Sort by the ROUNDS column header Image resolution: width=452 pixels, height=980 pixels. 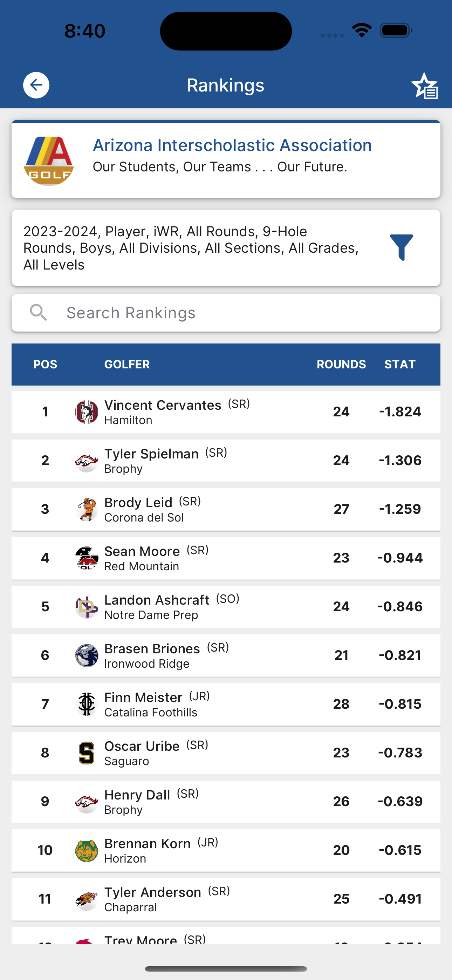(341, 364)
